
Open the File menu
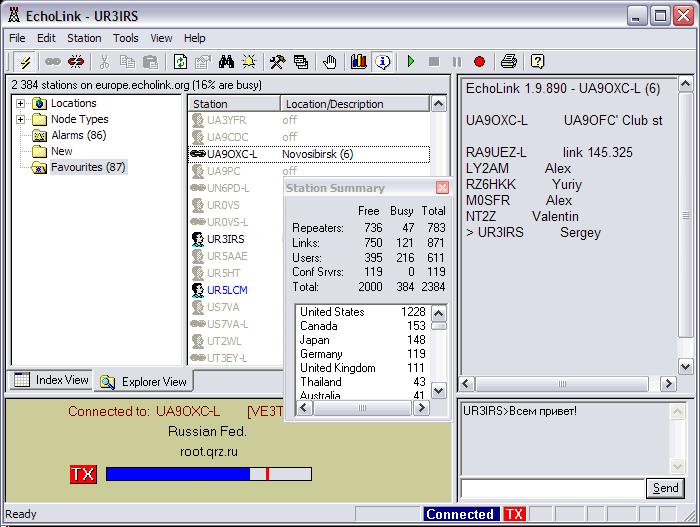(x=17, y=38)
